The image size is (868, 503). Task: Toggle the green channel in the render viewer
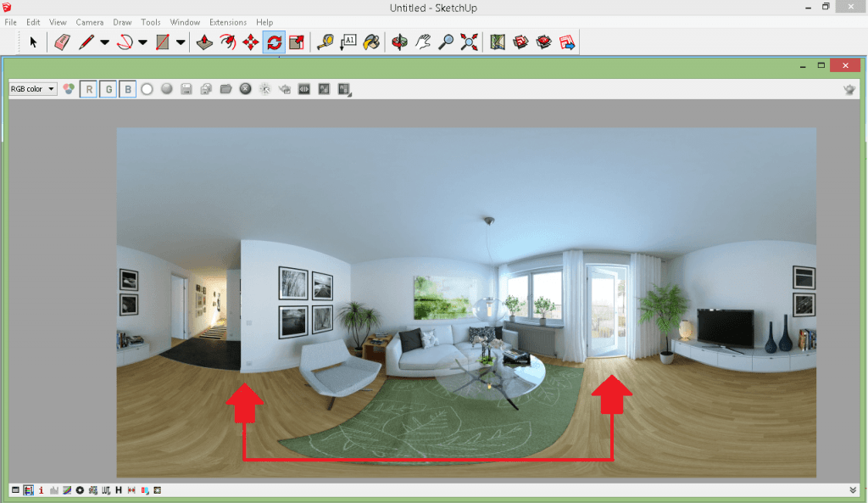coord(108,88)
